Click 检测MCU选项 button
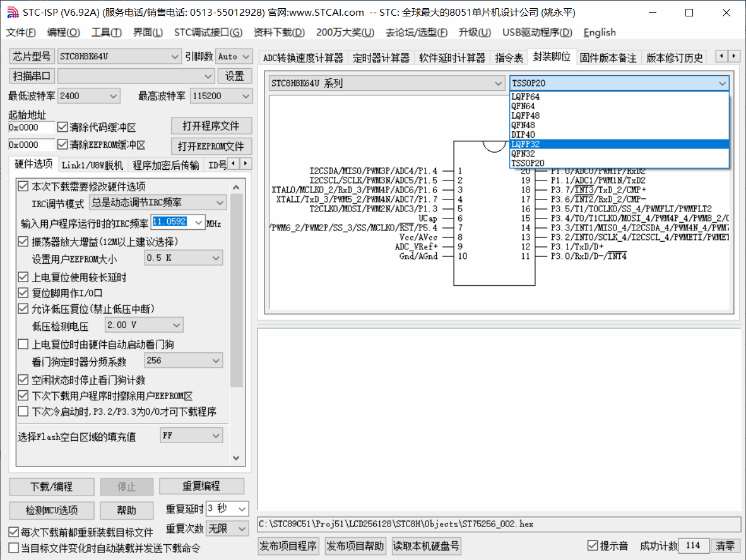 (x=51, y=511)
